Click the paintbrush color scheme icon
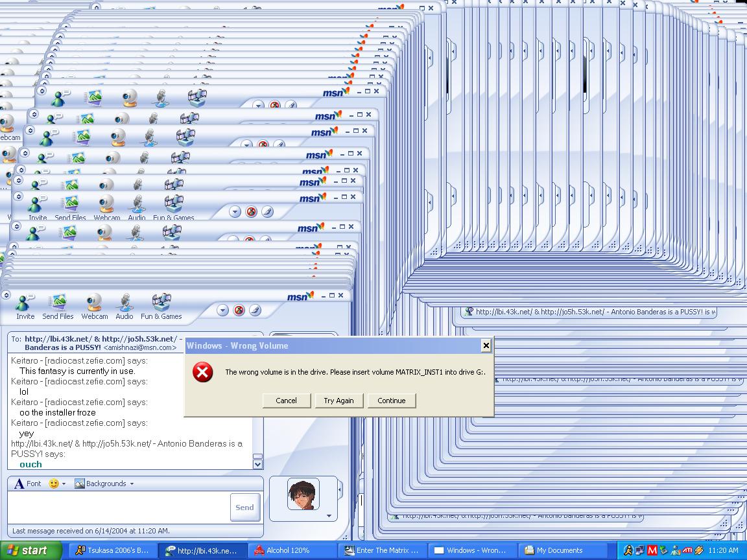 coord(255,310)
